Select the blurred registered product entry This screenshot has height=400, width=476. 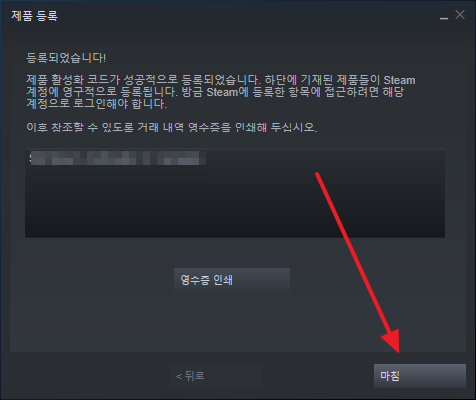117,158
